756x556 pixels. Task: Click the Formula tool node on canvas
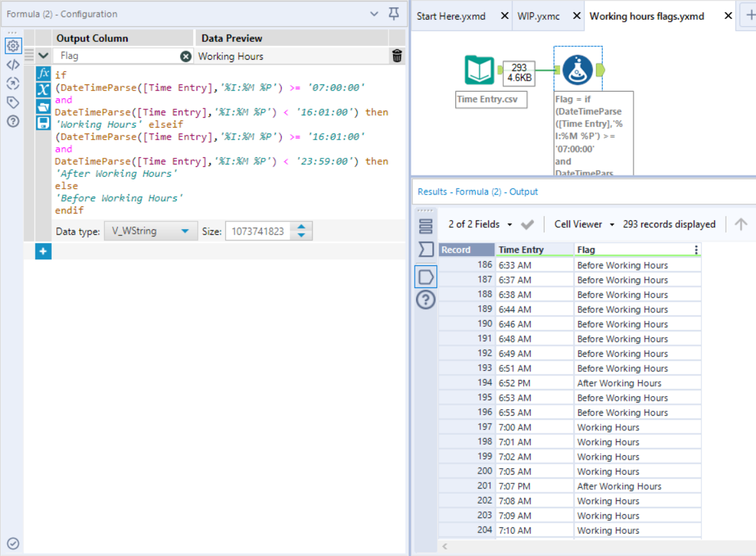click(577, 70)
